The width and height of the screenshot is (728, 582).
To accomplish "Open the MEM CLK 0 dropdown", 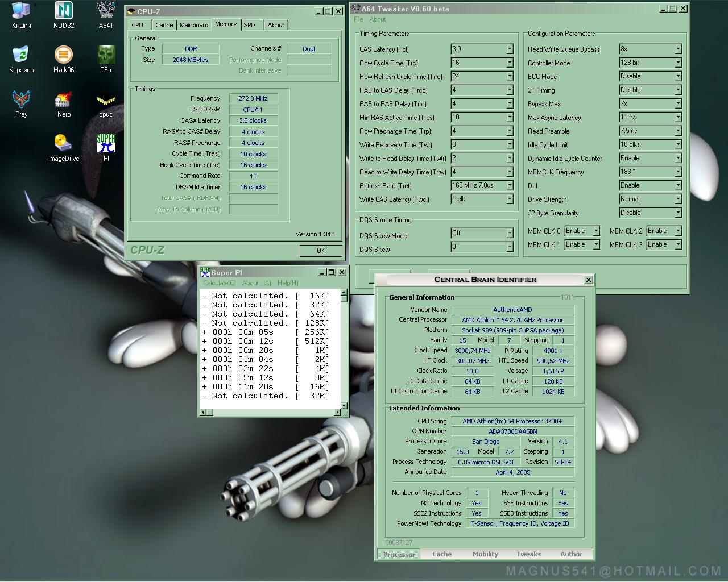I will tap(596, 231).
